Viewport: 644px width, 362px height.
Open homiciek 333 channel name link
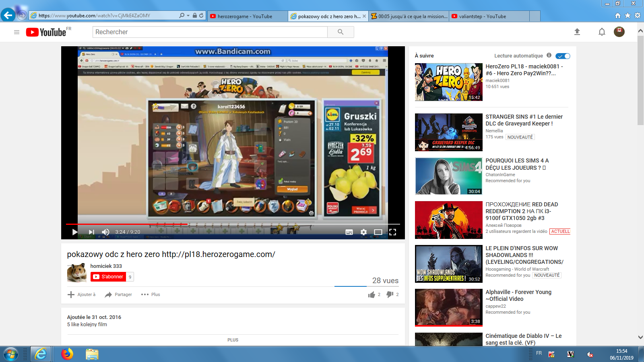[106, 266]
